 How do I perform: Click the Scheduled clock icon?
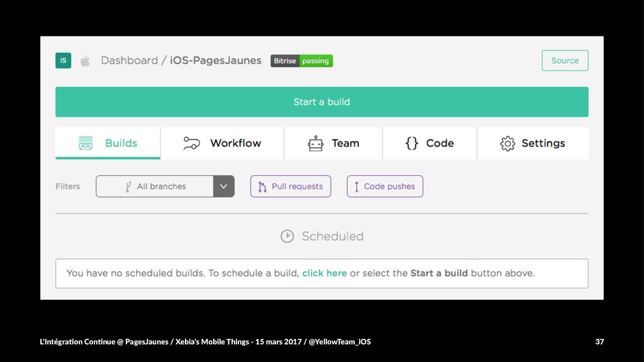[x=287, y=236]
